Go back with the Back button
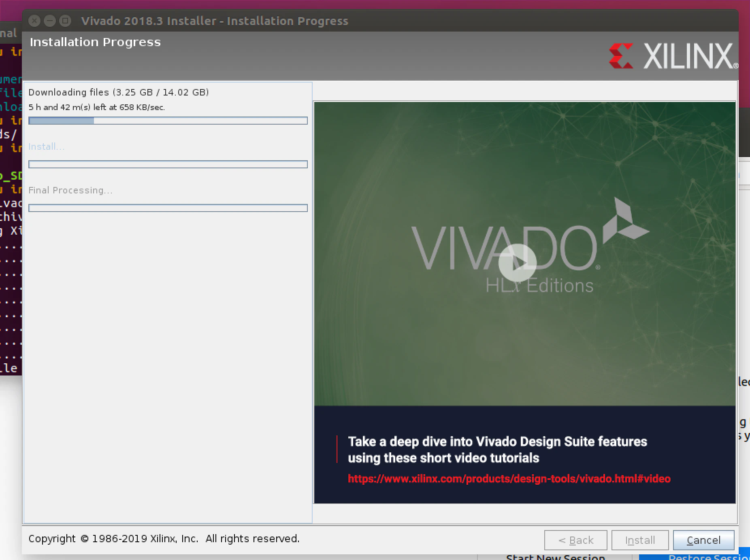Screen dimensions: 750x560 pos(575,540)
